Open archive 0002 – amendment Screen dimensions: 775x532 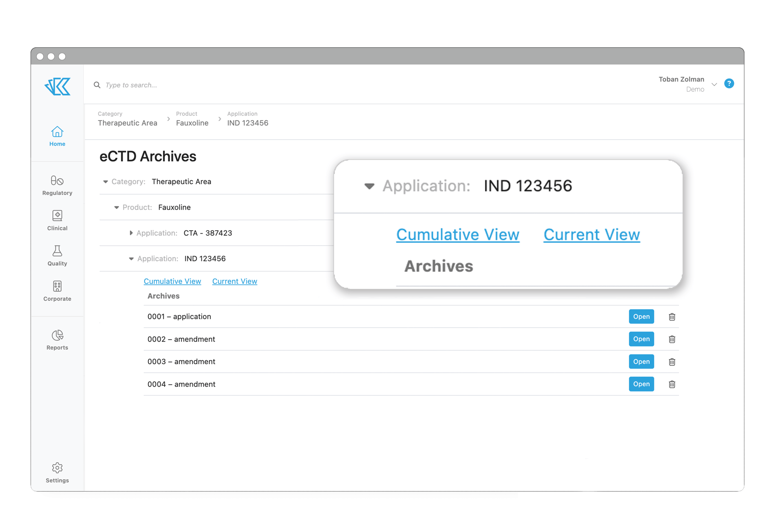641,339
